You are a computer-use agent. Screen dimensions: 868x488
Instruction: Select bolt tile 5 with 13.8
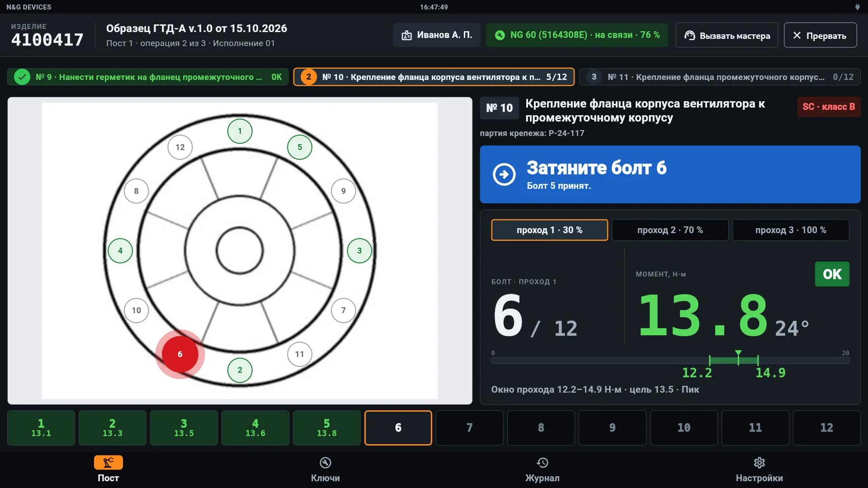(327, 428)
